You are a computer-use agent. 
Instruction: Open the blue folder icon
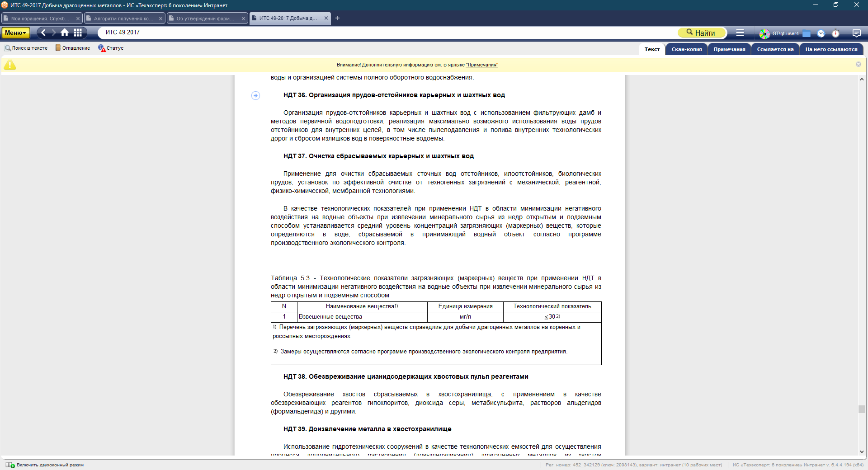coord(807,33)
